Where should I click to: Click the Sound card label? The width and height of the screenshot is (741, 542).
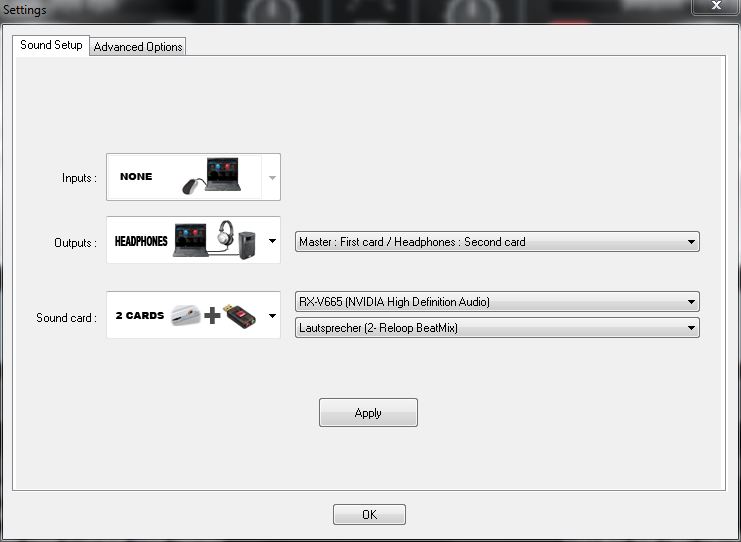pyautogui.click(x=66, y=318)
